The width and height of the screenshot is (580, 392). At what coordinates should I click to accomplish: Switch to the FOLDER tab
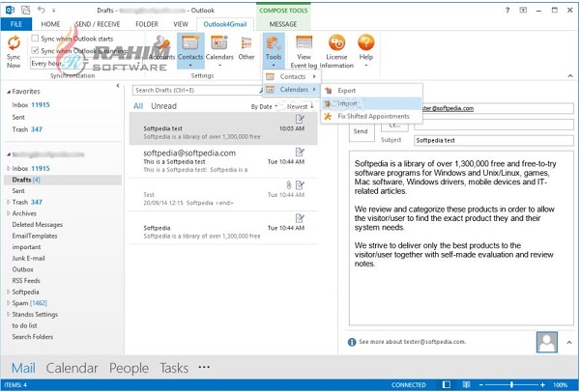click(147, 24)
